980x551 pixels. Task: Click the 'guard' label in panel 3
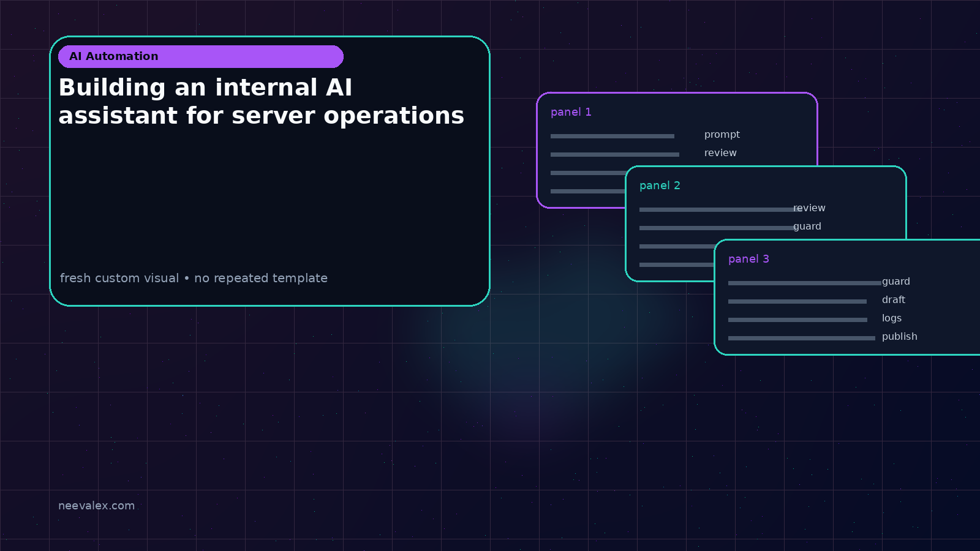(x=896, y=282)
